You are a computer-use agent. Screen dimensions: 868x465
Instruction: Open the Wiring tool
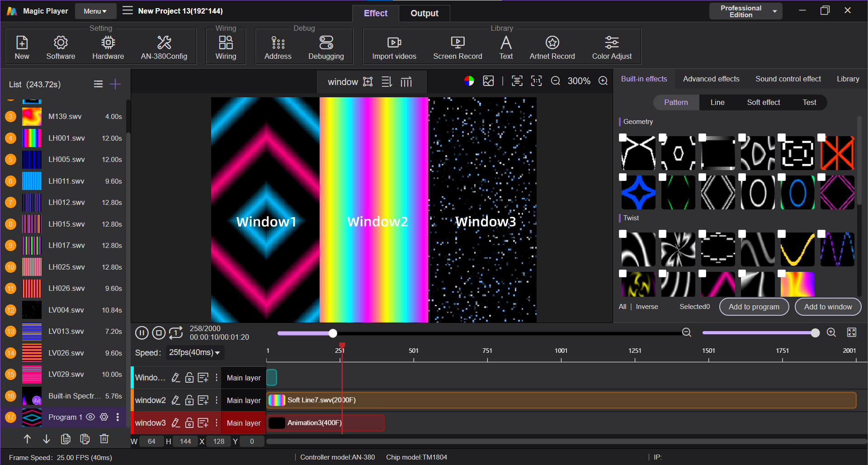point(226,47)
